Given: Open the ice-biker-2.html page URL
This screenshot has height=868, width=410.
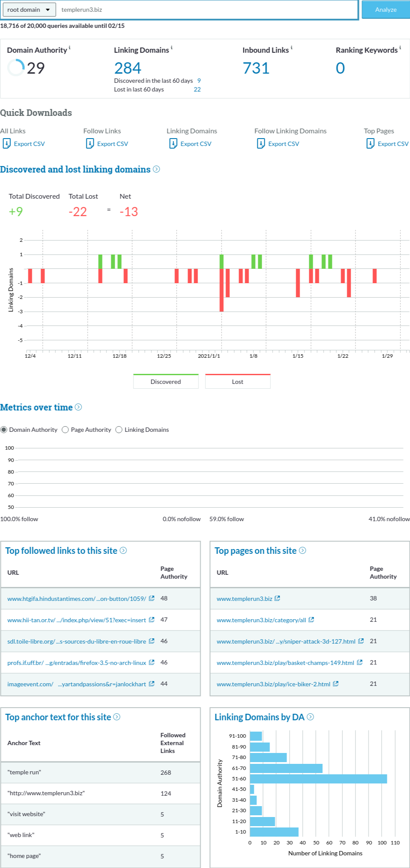Looking at the screenshot, I should click(x=273, y=684).
